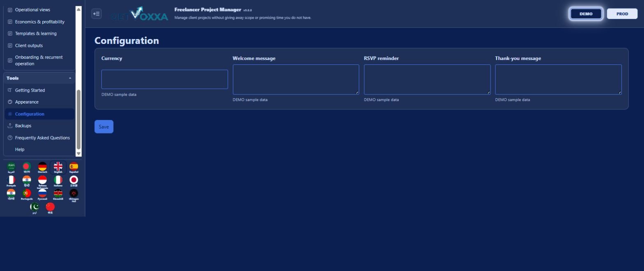Click in the Welcome message text area

coord(296,79)
